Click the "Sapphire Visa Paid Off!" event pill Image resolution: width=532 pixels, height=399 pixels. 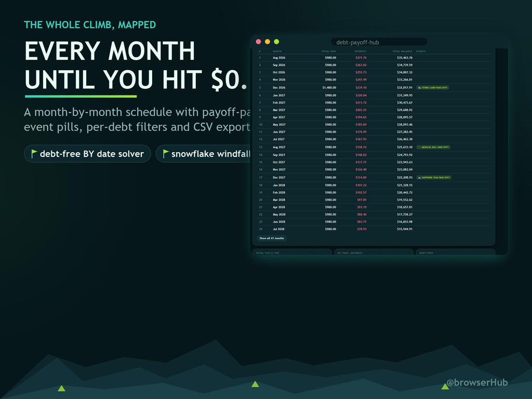tap(434, 178)
